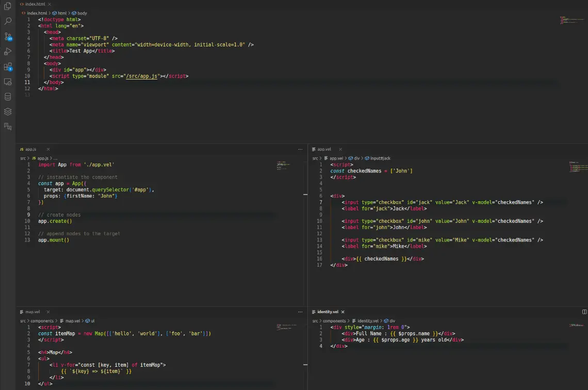The height and width of the screenshot is (390, 588).
Task: Open the database cylinder icon in sidebar
Action: point(8,96)
